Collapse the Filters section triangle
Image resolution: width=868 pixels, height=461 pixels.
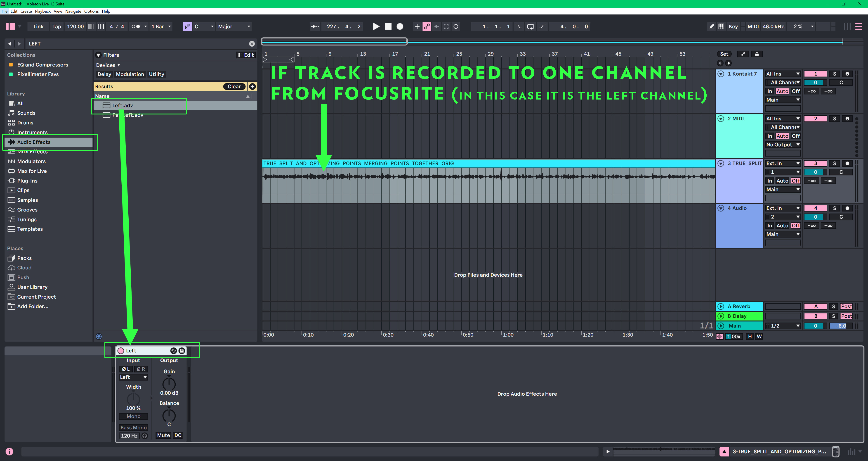pos(98,55)
